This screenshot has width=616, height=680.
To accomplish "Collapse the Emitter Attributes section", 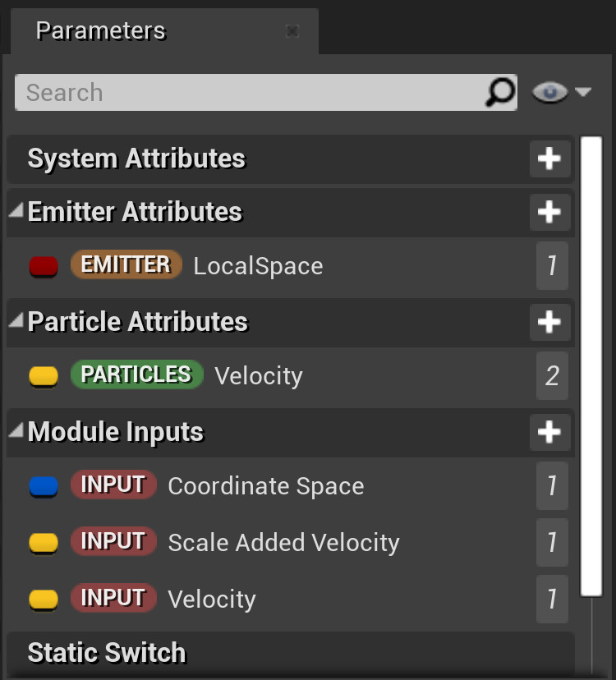I will click(16, 210).
